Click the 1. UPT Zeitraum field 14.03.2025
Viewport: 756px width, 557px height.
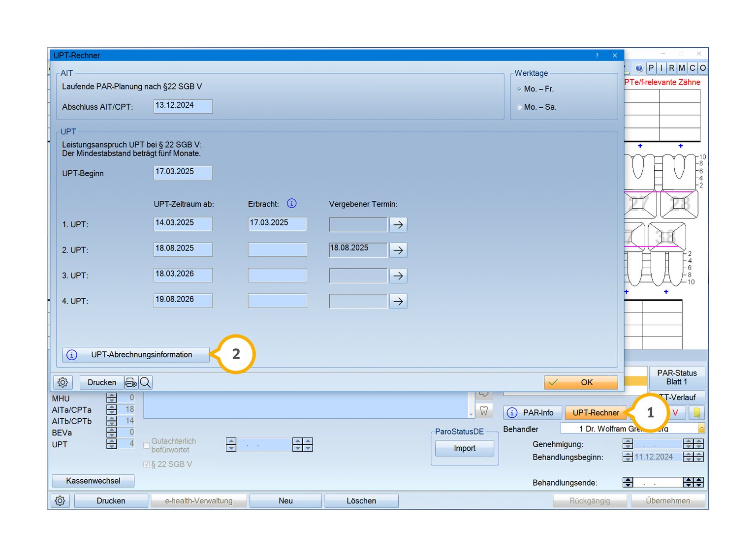pos(183,224)
